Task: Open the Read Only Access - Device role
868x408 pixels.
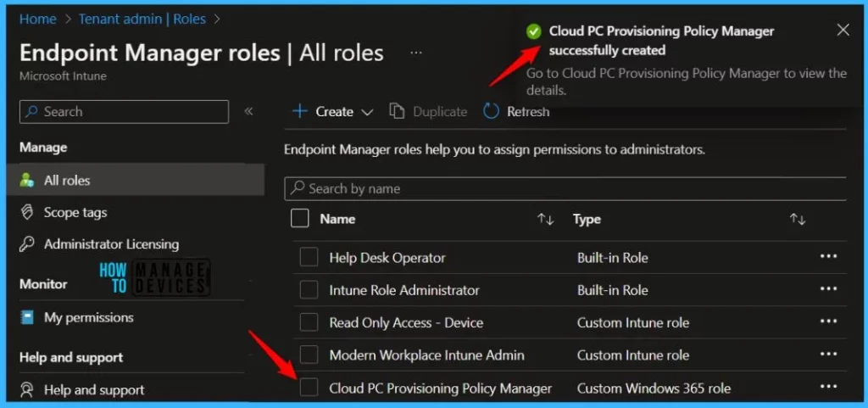Action: tap(406, 322)
